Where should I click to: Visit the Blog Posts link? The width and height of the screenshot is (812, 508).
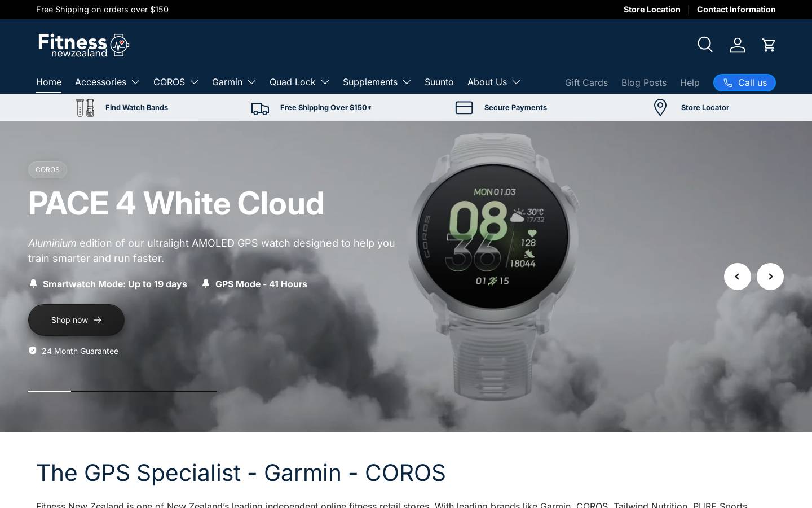(x=644, y=82)
